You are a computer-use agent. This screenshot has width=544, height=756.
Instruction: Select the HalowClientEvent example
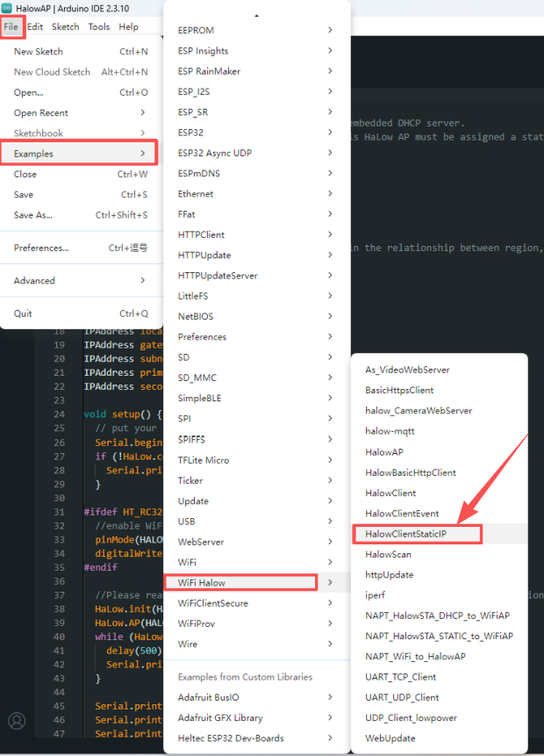440,514
